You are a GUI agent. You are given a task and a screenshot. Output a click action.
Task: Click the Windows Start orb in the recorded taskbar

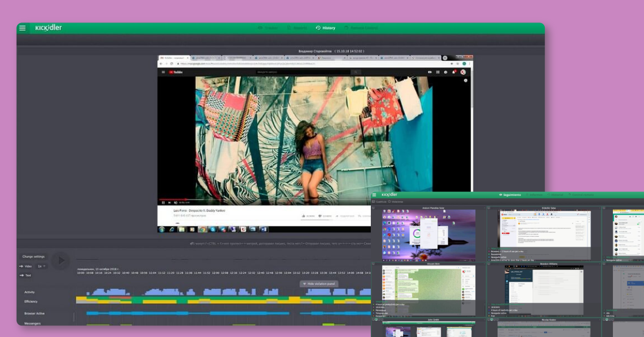pos(162,229)
